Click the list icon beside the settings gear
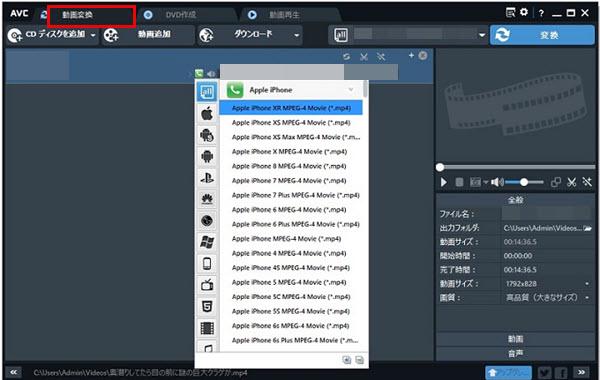 pos(510,12)
